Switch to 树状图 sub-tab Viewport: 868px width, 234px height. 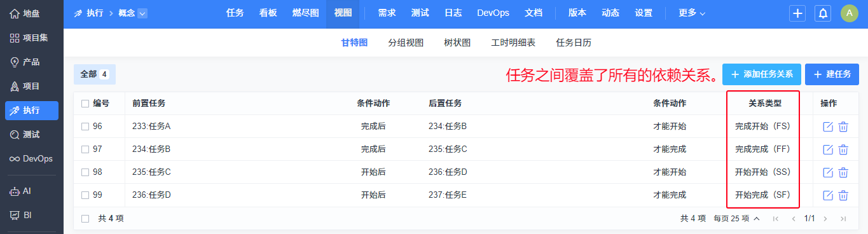457,43
